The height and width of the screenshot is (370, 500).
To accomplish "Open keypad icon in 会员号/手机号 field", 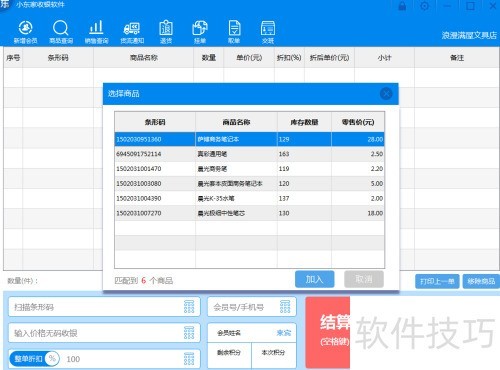I will tap(285, 306).
